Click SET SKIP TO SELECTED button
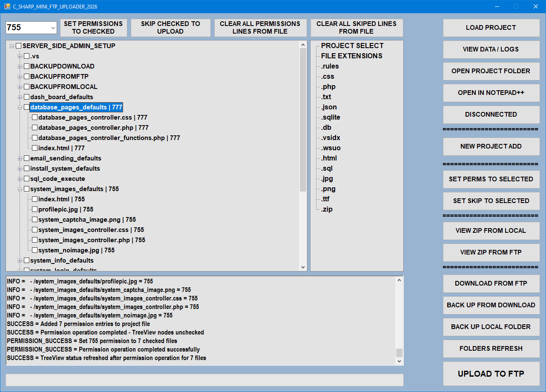Viewport: 546px width, 392px height. pyautogui.click(x=491, y=201)
